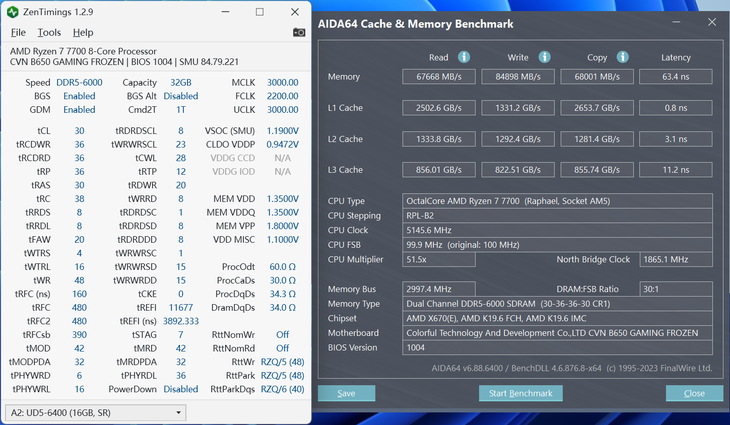Click the L3 Cache write value 822.51 GB/s
Image resolution: width=730 pixels, height=425 pixels.
[x=518, y=170]
